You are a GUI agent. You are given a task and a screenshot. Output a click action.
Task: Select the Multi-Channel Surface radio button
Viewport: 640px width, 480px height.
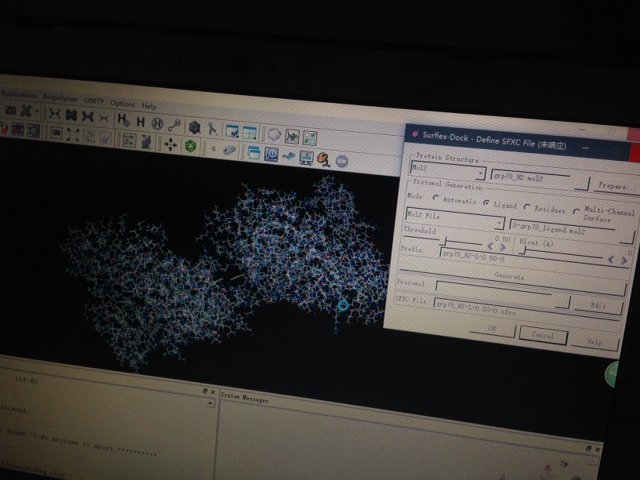click(x=576, y=211)
